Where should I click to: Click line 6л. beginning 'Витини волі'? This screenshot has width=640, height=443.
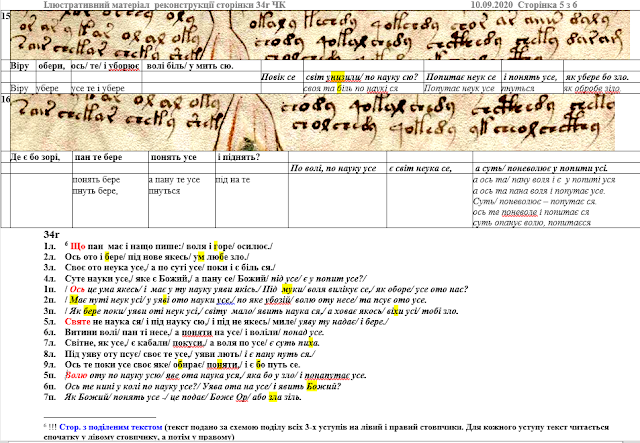pyautogui.click(x=195, y=332)
